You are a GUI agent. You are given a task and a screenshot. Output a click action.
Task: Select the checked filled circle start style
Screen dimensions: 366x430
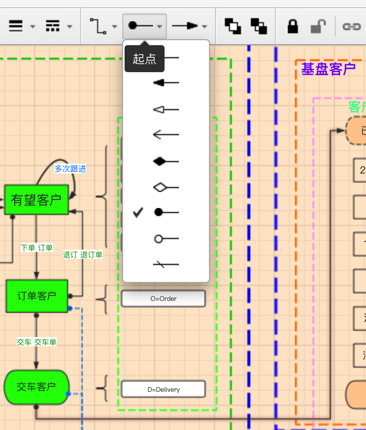click(x=166, y=212)
